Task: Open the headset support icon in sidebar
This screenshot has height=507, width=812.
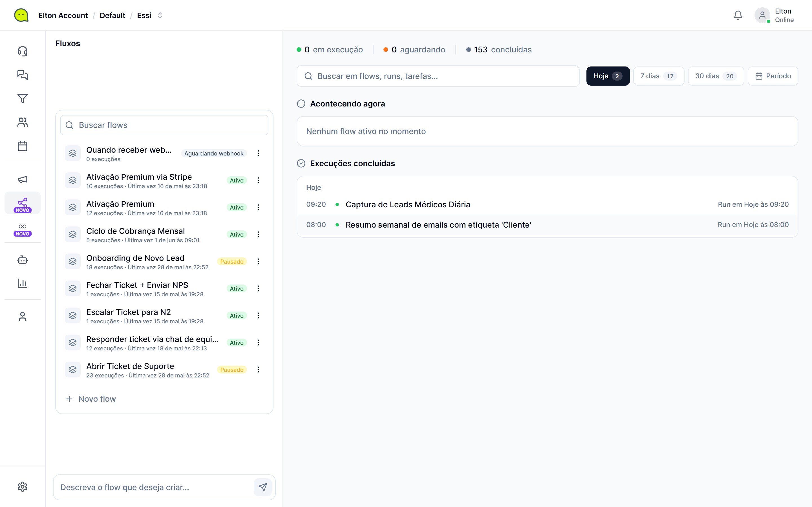Action: (23, 51)
